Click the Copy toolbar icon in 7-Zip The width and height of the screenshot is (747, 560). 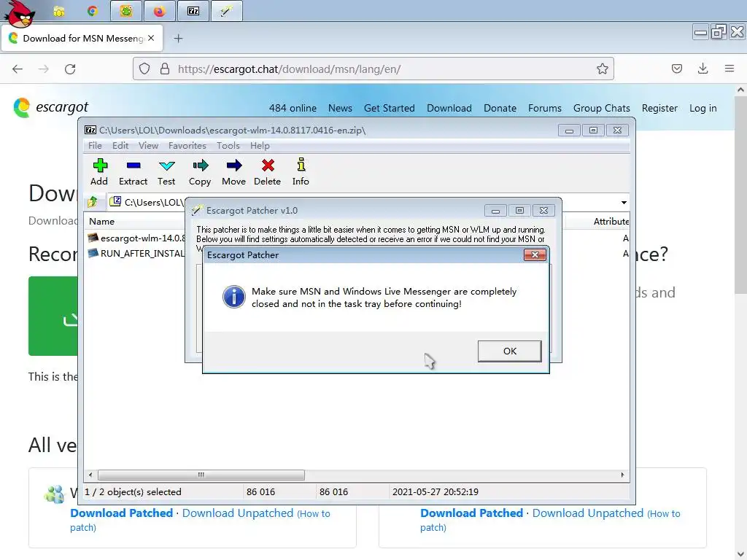tap(200, 172)
